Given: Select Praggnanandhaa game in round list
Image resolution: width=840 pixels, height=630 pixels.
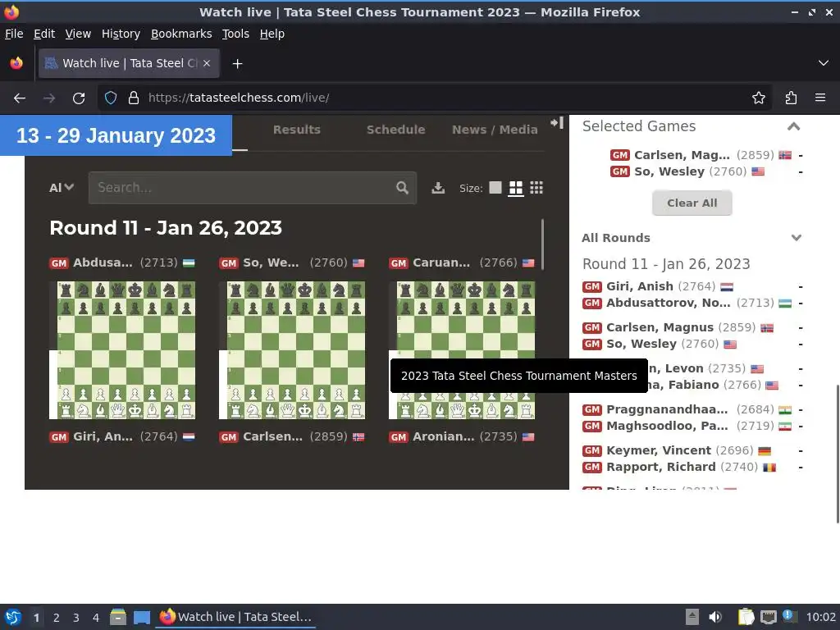Looking at the screenshot, I should pyautogui.click(x=667, y=409).
